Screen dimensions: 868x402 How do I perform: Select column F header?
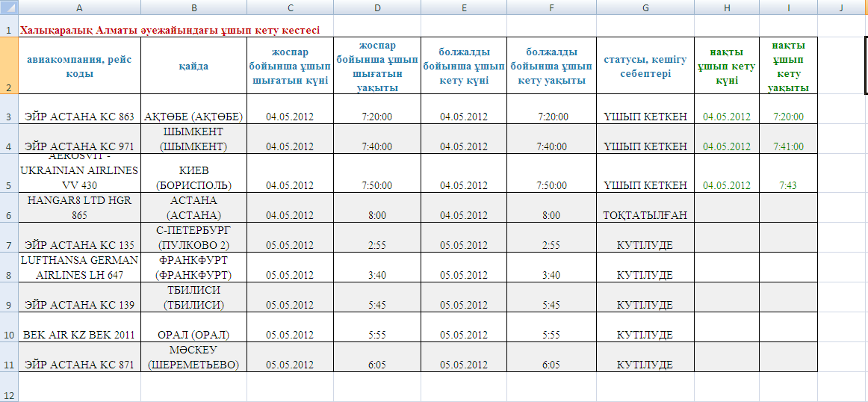552,7
